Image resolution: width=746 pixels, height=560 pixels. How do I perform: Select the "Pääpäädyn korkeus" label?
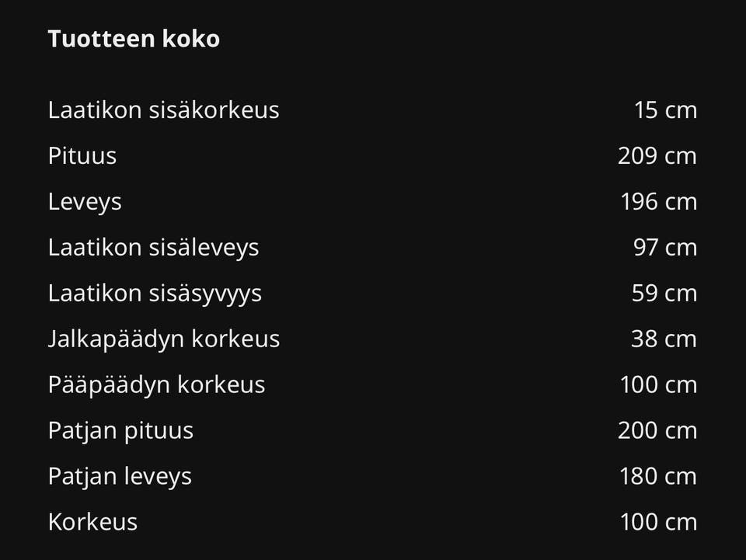coord(156,384)
